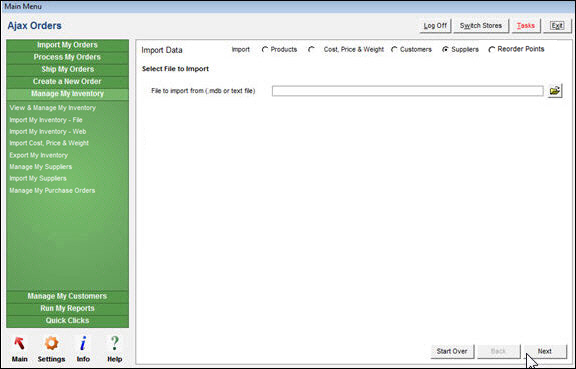Click the greyed-out Back button
The image size is (576, 369).
click(x=498, y=351)
